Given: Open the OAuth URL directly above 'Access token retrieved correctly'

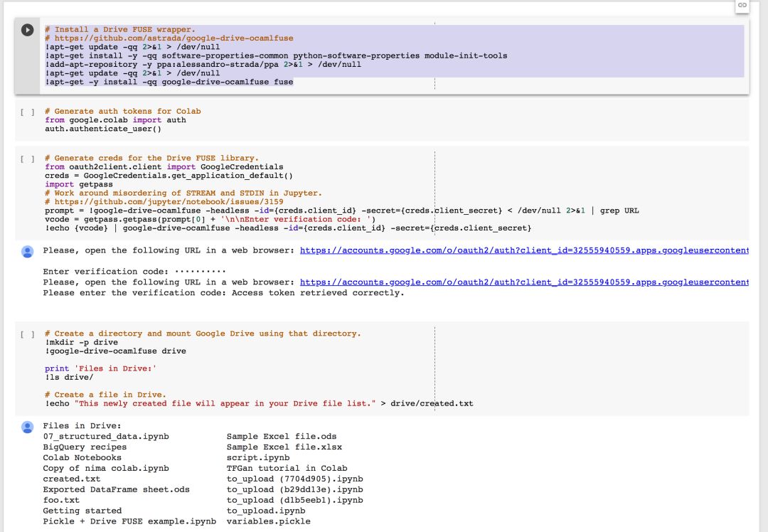Looking at the screenshot, I should pyautogui.click(x=524, y=282).
